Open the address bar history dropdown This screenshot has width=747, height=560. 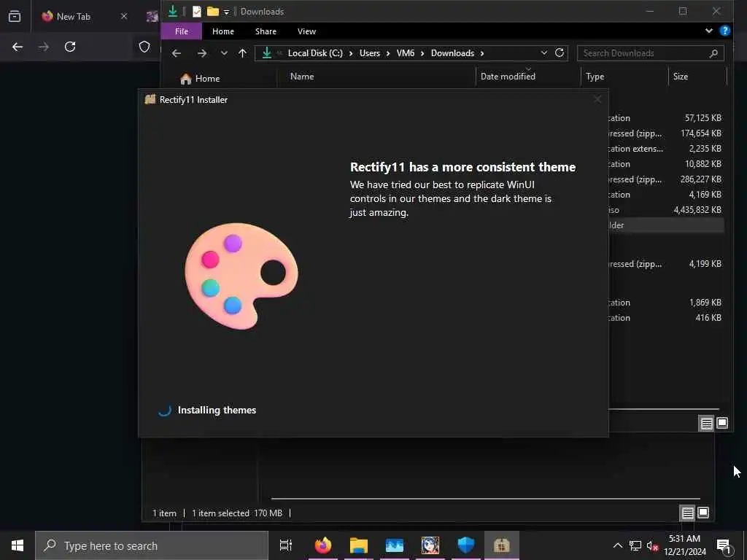[x=543, y=52]
